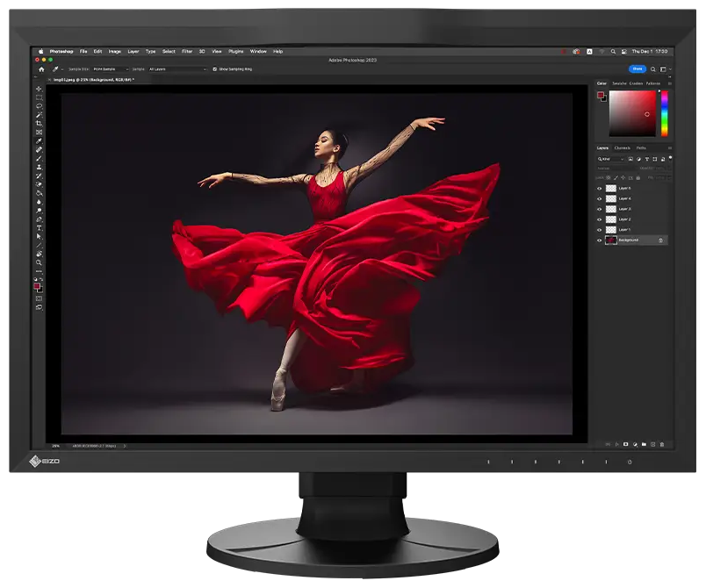Select the Crop tool
The image size is (706, 588).
(x=39, y=124)
